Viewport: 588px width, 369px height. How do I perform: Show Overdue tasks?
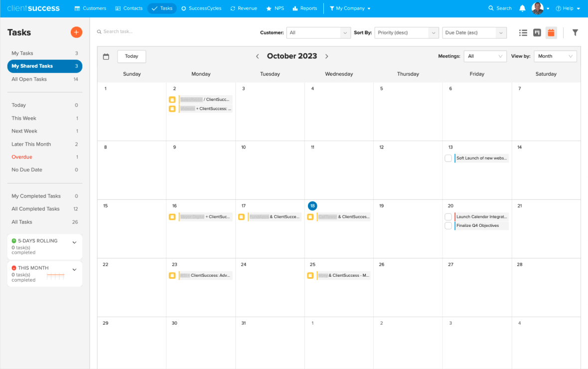pos(45,157)
